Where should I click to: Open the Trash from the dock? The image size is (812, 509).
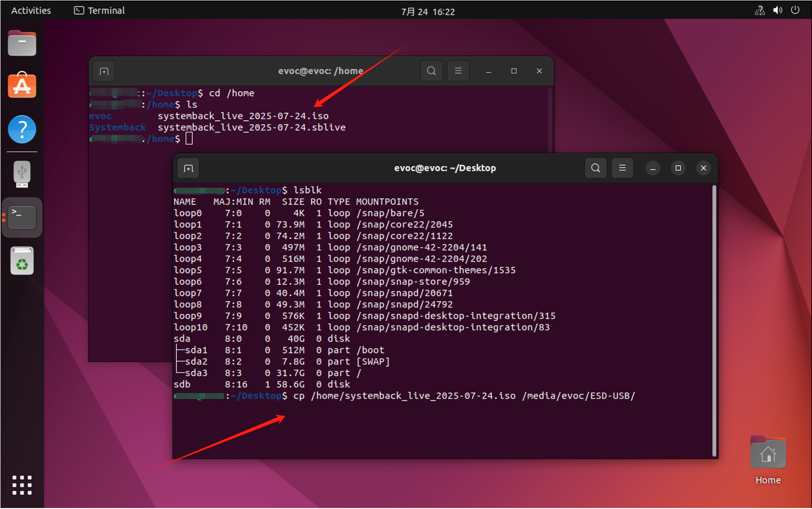tap(22, 261)
